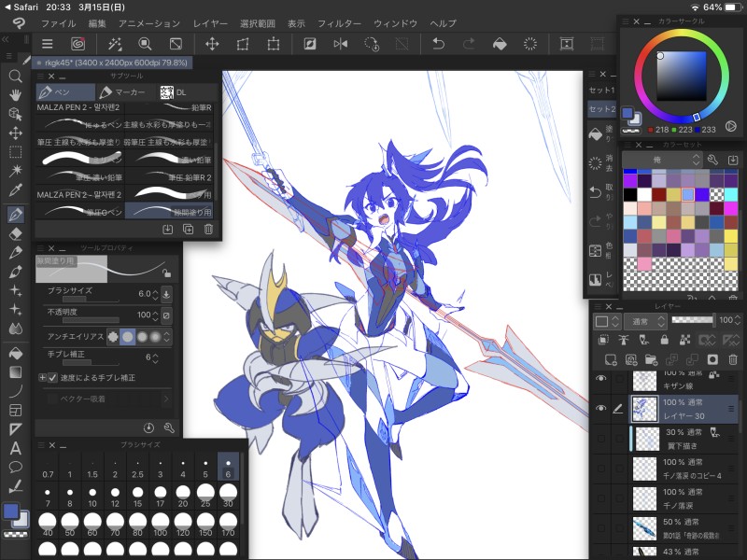
Task: Open tool property wrench settings icon
Action: pyautogui.click(x=169, y=427)
